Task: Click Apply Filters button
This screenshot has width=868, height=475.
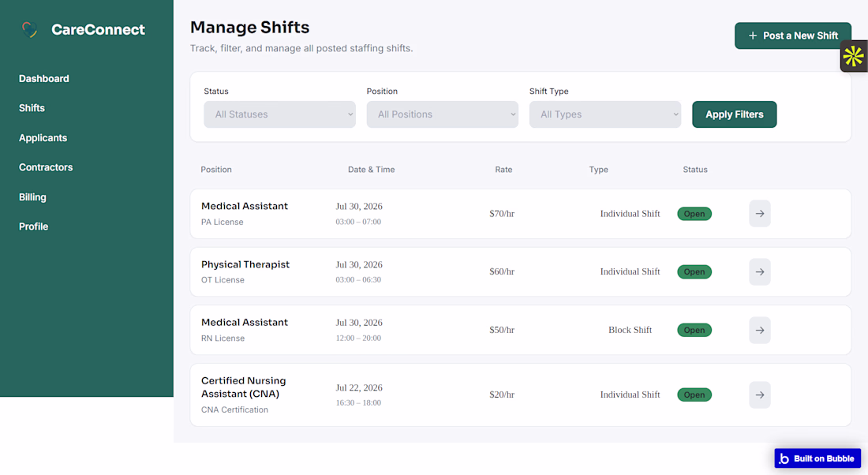Action: click(x=734, y=114)
